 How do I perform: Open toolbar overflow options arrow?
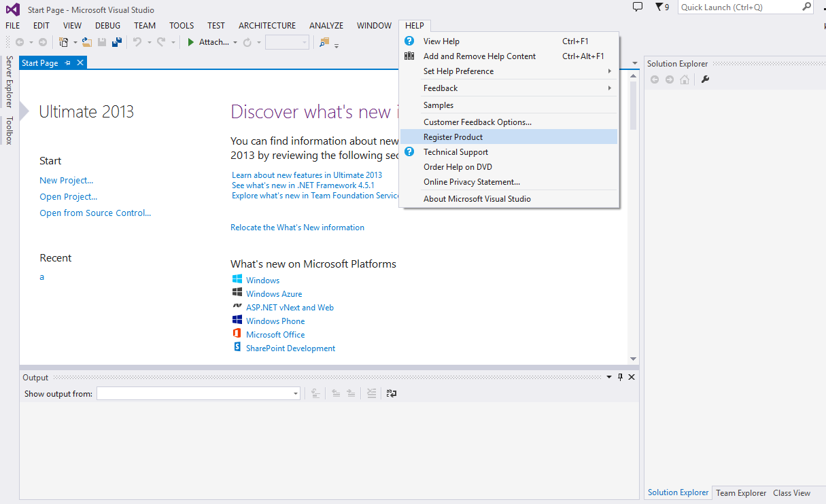(x=337, y=45)
